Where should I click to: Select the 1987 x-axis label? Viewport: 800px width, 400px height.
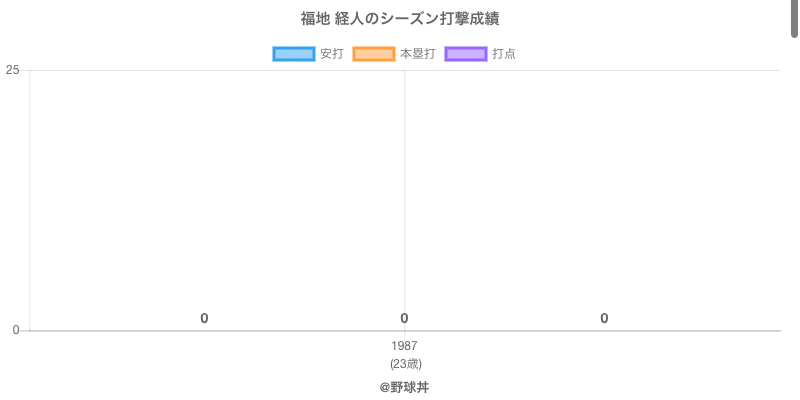tap(404, 346)
